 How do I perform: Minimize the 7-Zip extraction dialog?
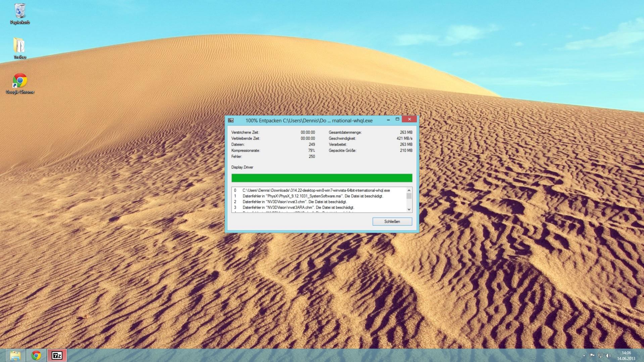click(x=388, y=119)
